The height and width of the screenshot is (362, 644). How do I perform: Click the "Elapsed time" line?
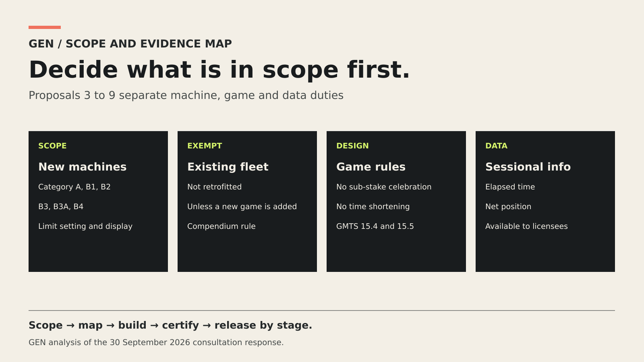(x=510, y=187)
